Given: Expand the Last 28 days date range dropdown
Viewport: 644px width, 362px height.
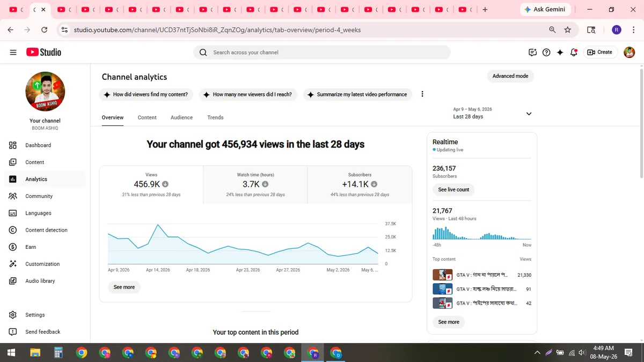Looking at the screenshot, I should pyautogui.click(x=492, y=113).
